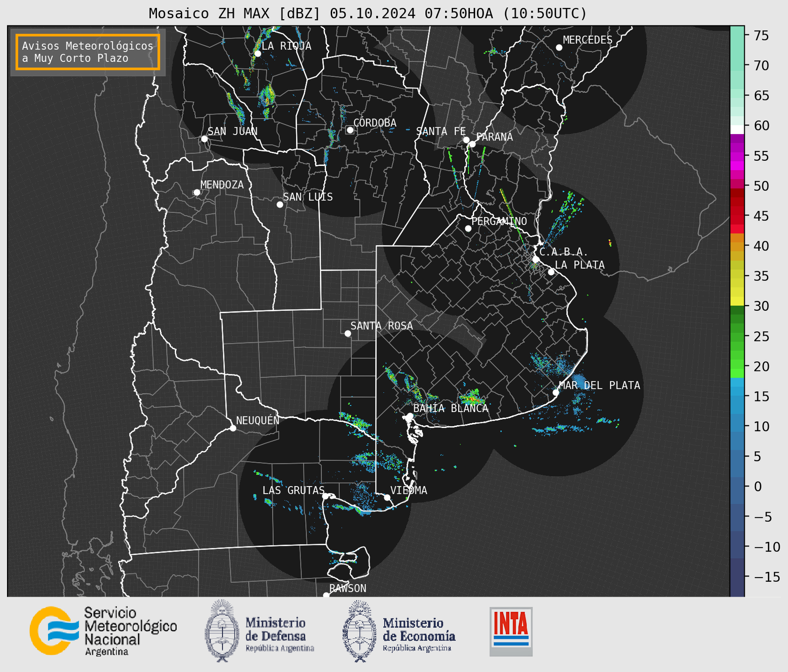This screenshot has height=672, width=788.
Task: Click the CÓRDOBA label text
Action: 375,123
